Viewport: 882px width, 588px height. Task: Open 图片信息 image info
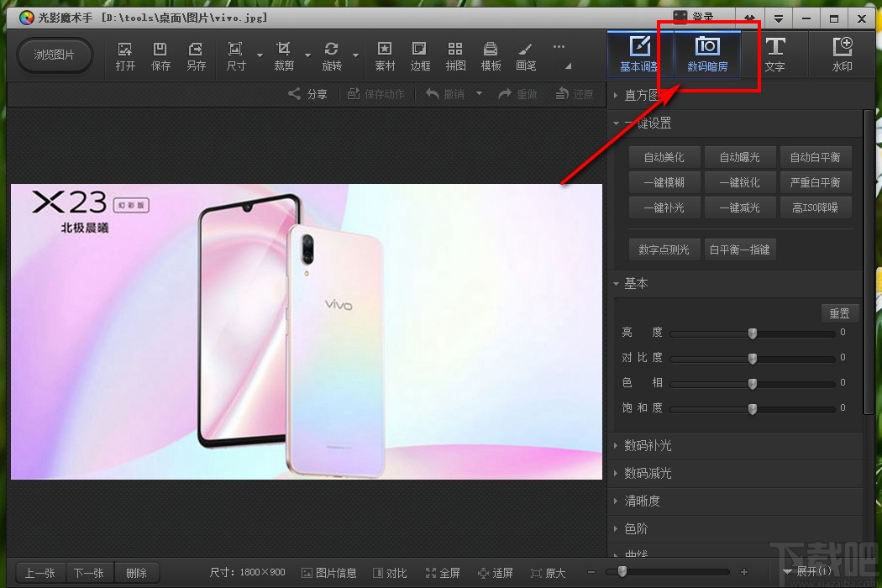[329, 573]
